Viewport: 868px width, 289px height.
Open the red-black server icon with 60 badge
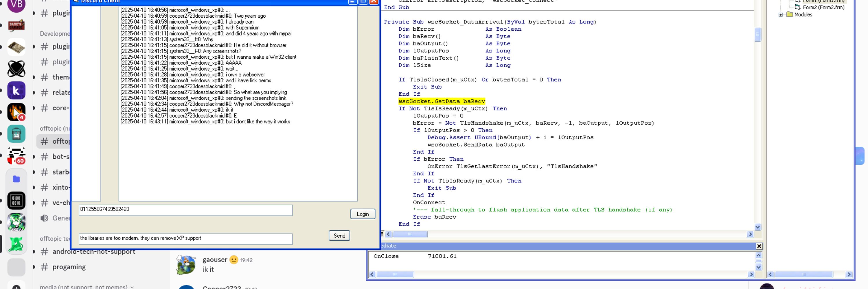click(x=16, y=156)
